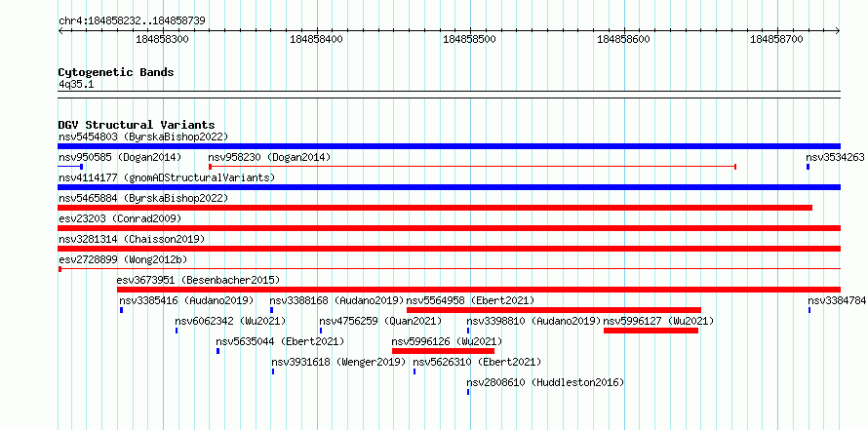The height and width of the screenshot is (430, 868).
Task: Open the nsv3385416 (Audano2019) label
Action: 186,300
